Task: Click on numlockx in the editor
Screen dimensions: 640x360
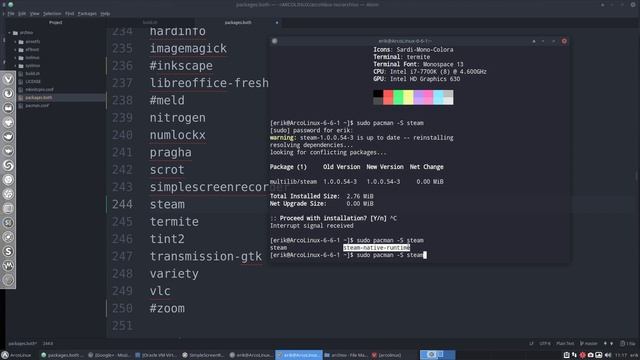Action: point(178,135)
